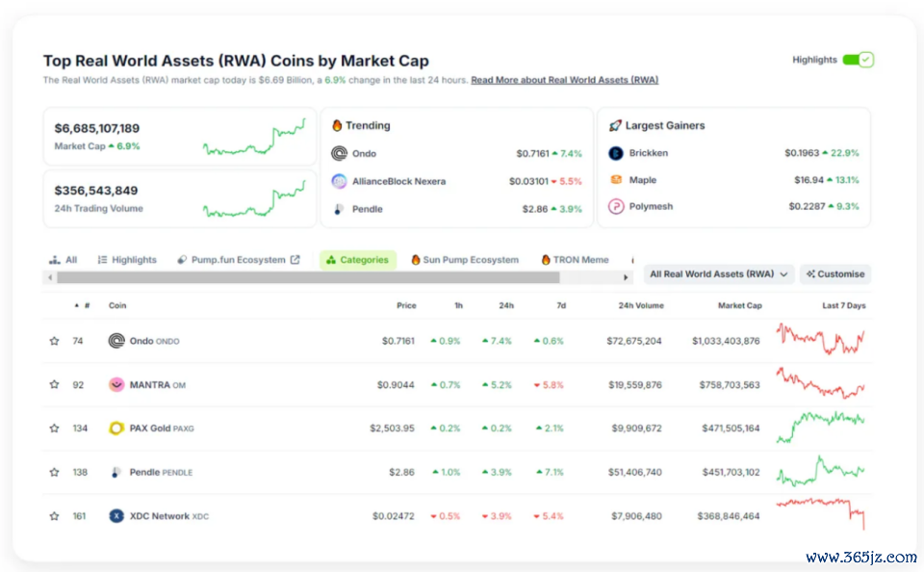Click the MANTRA coin logo
Screen dimensions: 924x572
pyautogui.click(x=116, y=384)
